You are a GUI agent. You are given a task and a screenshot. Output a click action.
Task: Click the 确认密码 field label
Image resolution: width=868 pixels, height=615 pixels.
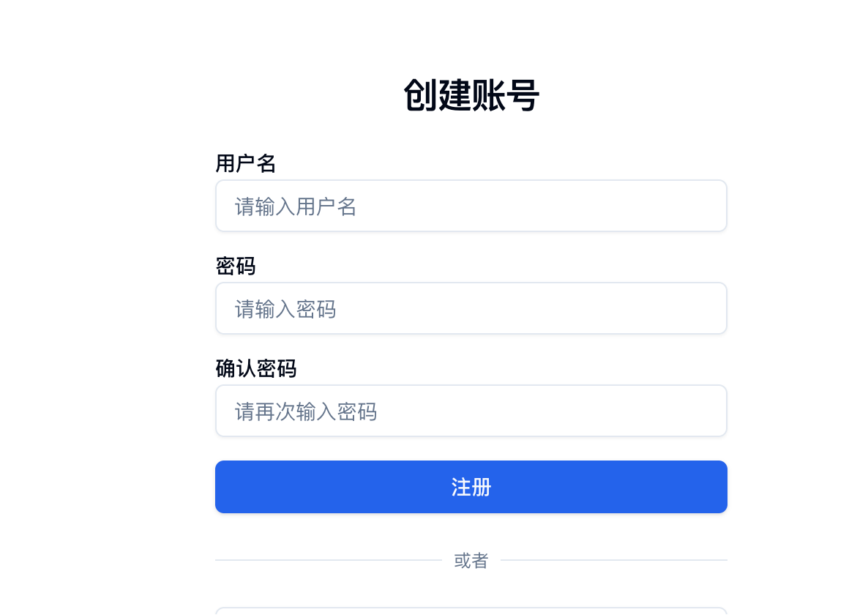coord(256,369)
